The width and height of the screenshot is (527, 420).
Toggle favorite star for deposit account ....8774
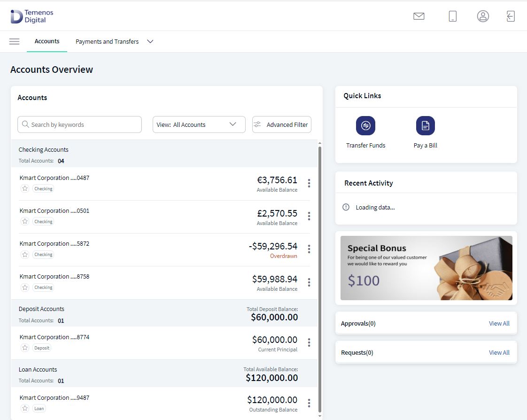25,348
